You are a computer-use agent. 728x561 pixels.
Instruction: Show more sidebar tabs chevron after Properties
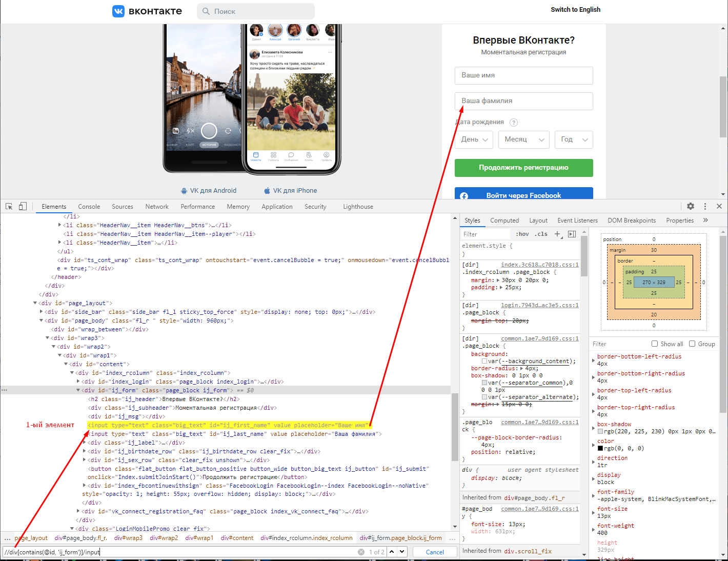coord(705,220)
